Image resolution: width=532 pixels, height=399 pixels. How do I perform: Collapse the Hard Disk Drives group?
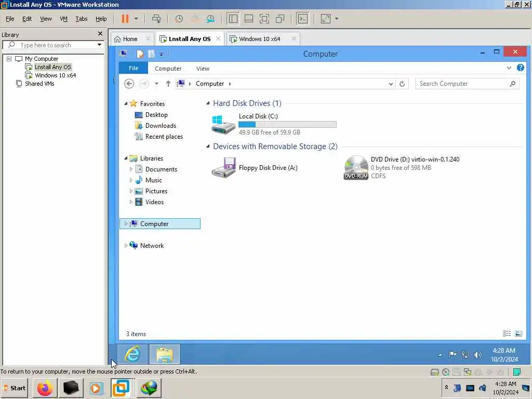[x=208, y=103]
